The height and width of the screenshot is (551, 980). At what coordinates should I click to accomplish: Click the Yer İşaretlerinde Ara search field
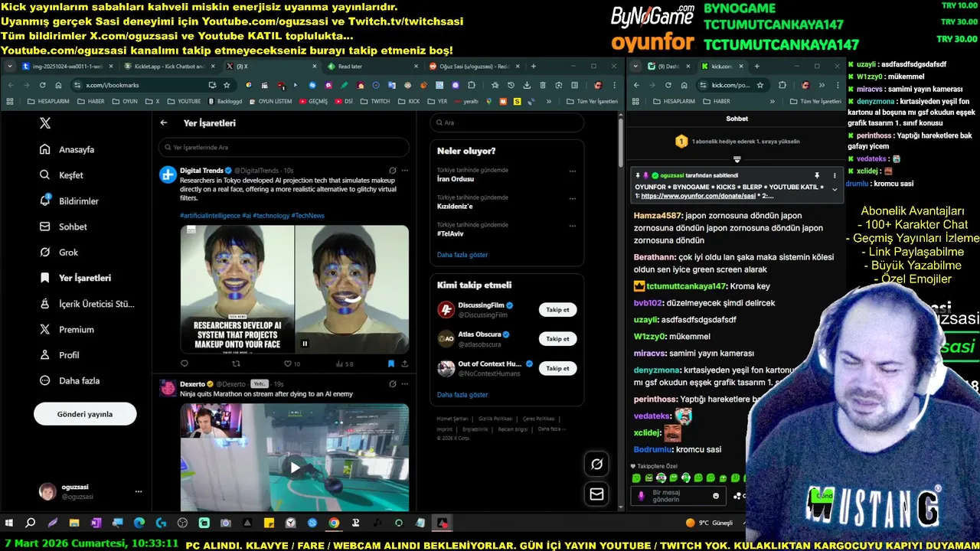pyautogui.click(x=284, y=147)
